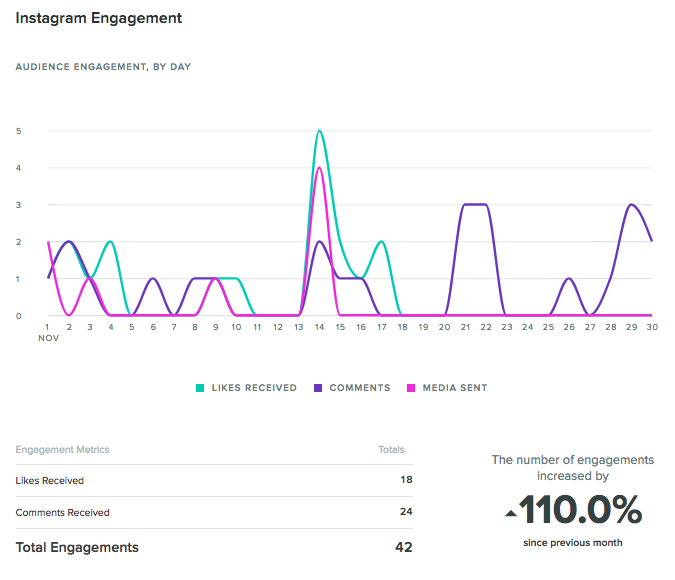Click the comments peak at day 26
The image size is (675, 580).
(x=569, y=279)
